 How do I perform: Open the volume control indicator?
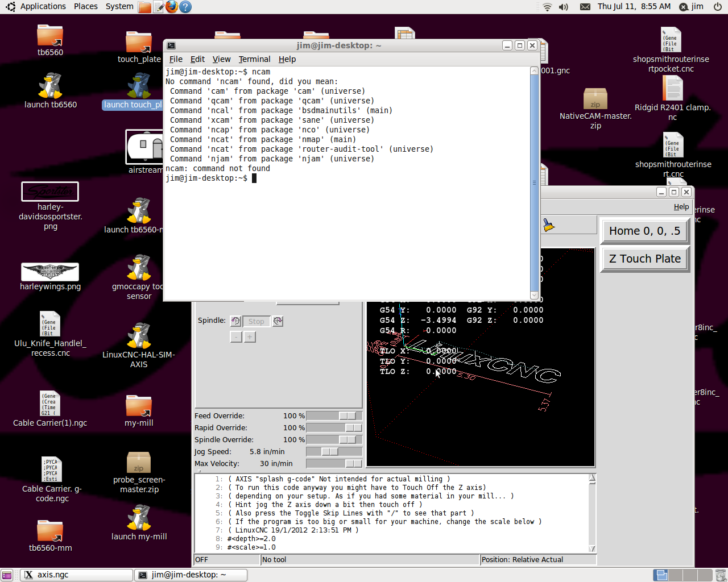coord(564,7)
